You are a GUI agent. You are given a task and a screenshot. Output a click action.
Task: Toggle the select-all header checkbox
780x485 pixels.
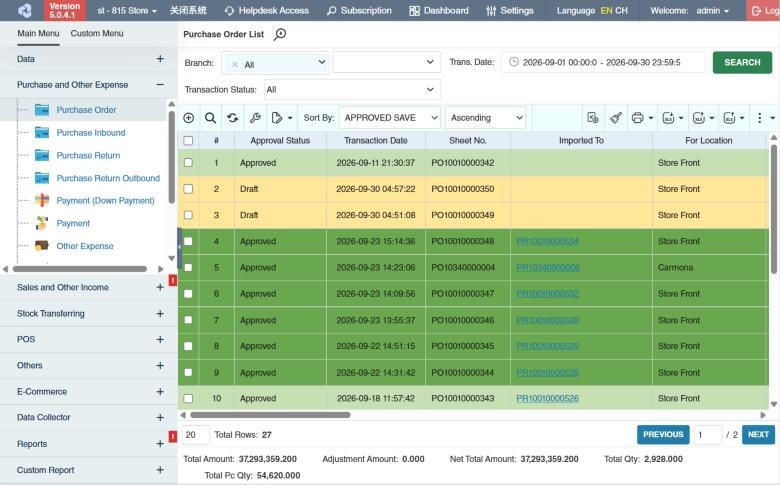[188, 141]
